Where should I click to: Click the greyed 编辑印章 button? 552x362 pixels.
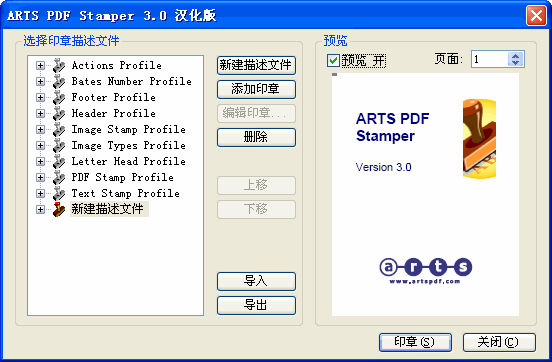[256, 113]
